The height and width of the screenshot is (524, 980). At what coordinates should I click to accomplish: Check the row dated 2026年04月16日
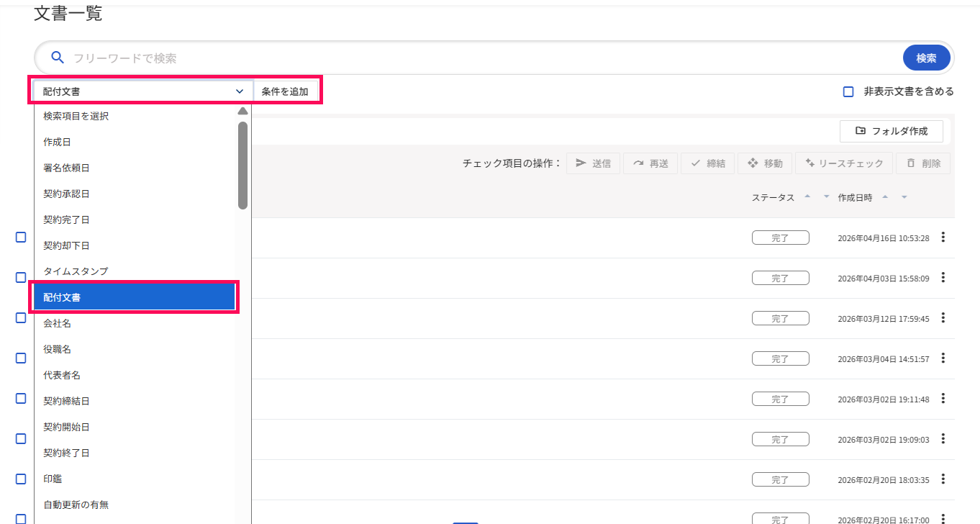click(x=21, y=237)
